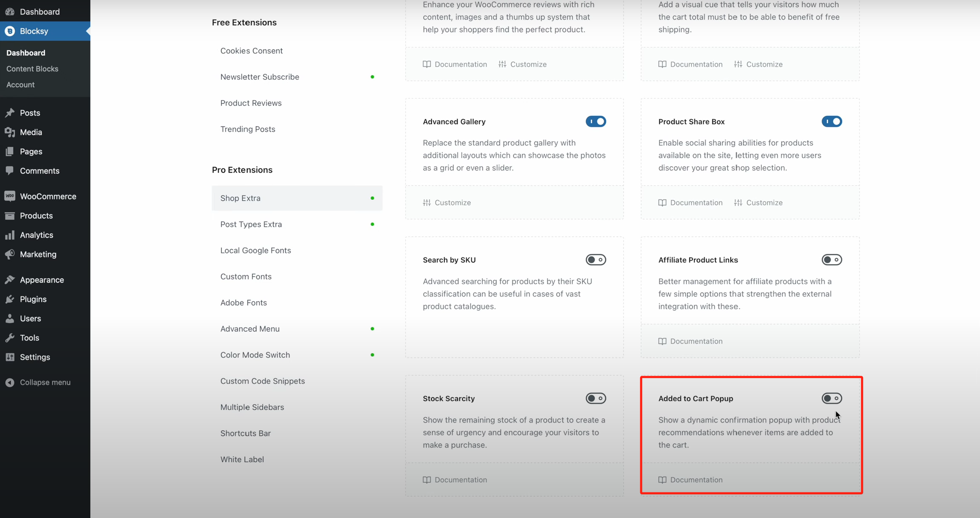
Task: Open the Content Blocks submenu item
Action: tap(32, 69)
